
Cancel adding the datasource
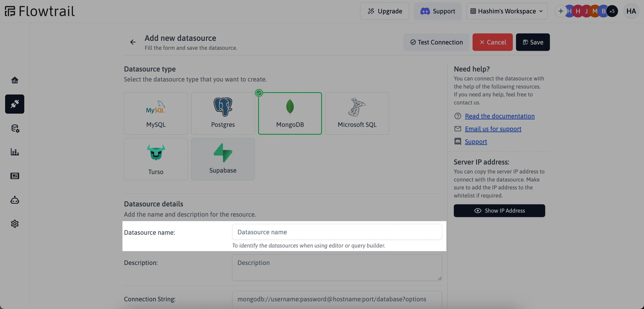pos(493,42)
